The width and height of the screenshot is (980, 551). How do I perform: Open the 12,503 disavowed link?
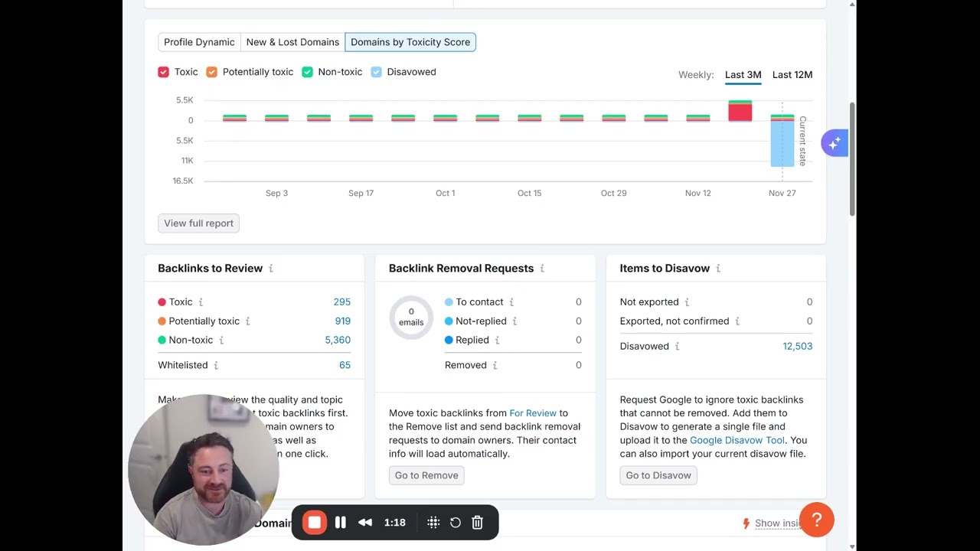point(797,347)
